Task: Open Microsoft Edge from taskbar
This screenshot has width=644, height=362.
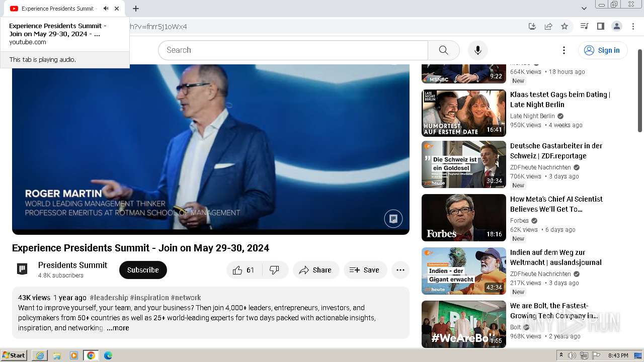Action: click(x=108, y=355)
